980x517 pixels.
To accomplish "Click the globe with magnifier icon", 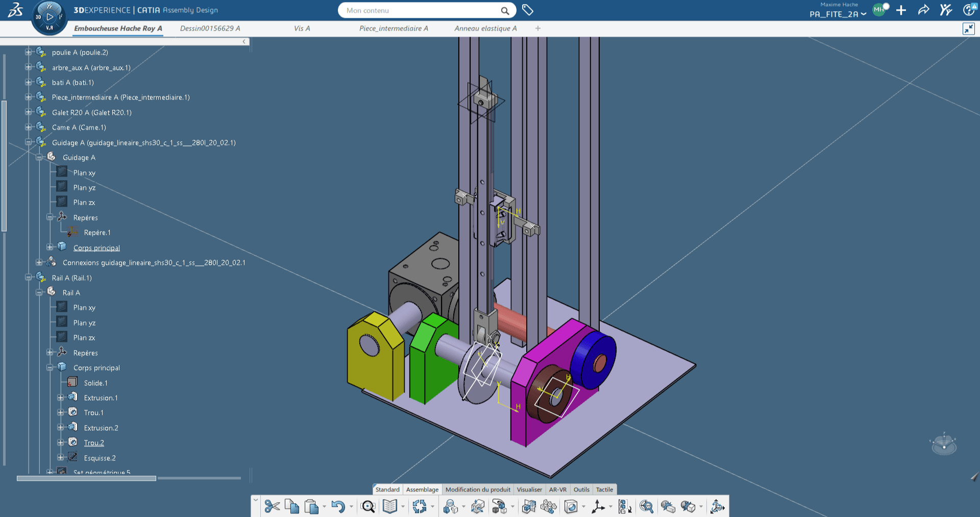I will pos(647,506).
